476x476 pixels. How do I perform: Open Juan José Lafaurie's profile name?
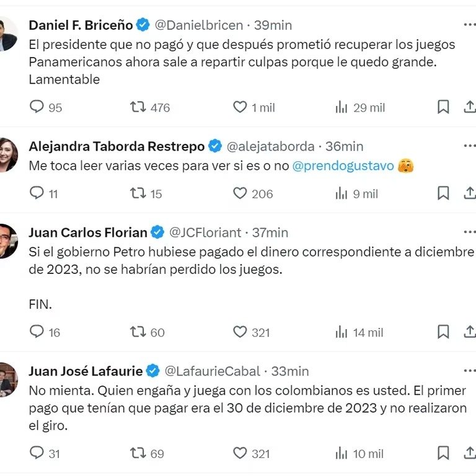tap(86, 371)
